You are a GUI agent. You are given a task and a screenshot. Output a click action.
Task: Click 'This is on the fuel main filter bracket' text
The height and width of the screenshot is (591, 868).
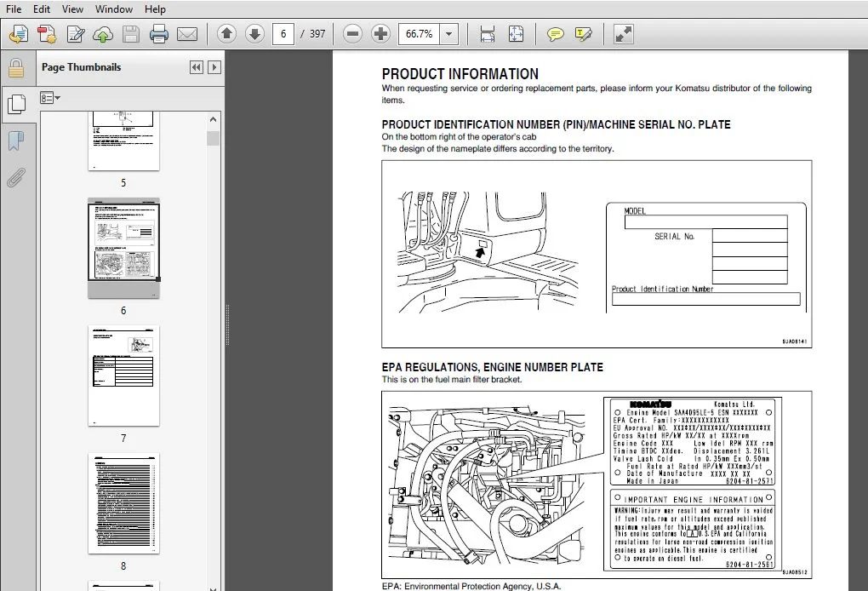452,380
